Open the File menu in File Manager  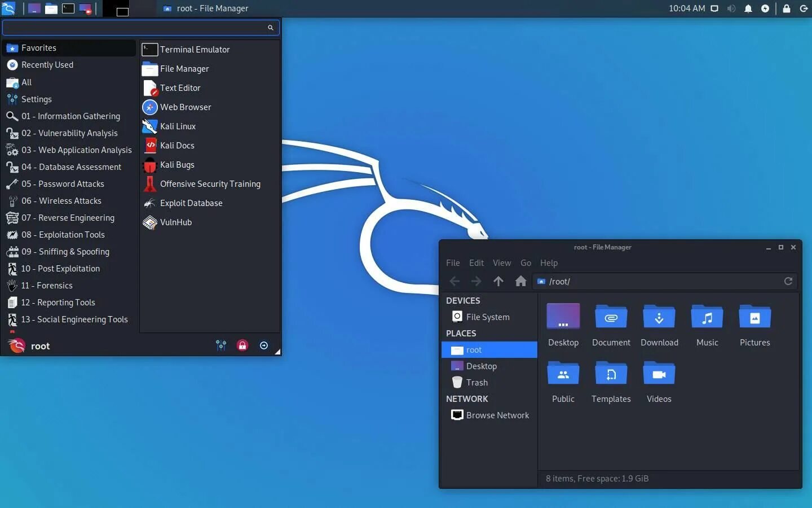pos(453,263)
